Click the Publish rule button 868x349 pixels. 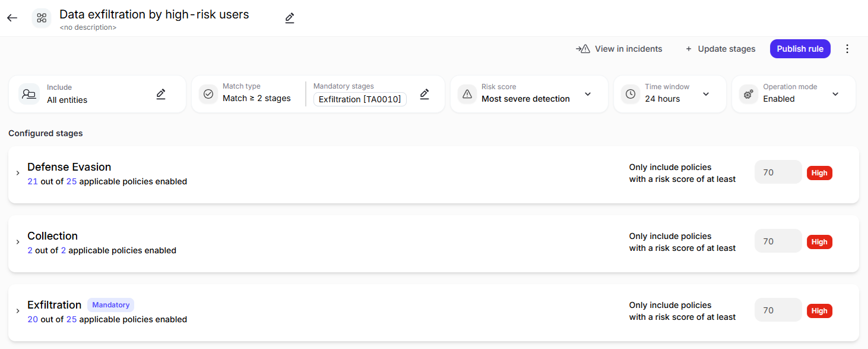pyautogui.click(x=800, y=49)
